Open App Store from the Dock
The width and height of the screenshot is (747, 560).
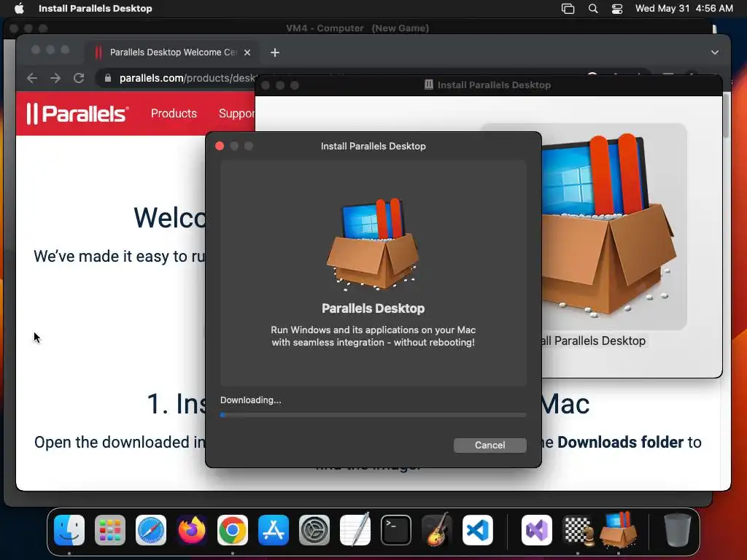[x=274, y=530]
